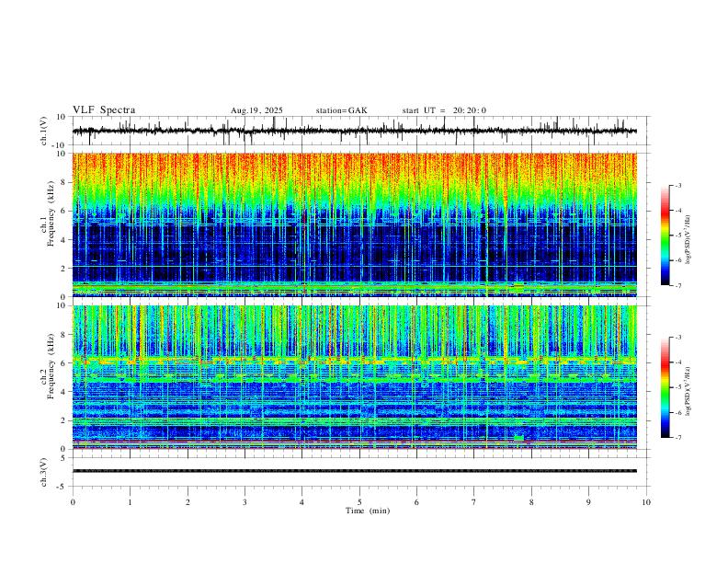Click the time axis tick label "7"
The image size is (728, 563).
[474, 502]
